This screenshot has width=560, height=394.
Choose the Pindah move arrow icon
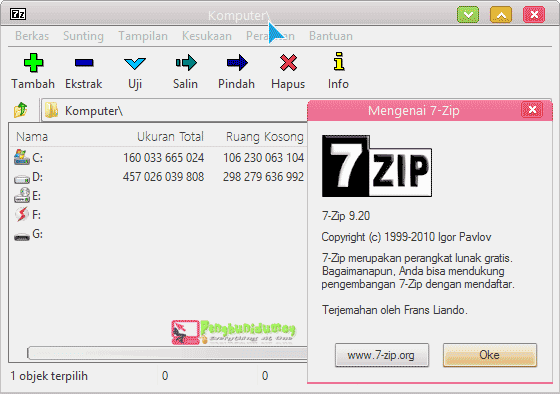(237, 63)
